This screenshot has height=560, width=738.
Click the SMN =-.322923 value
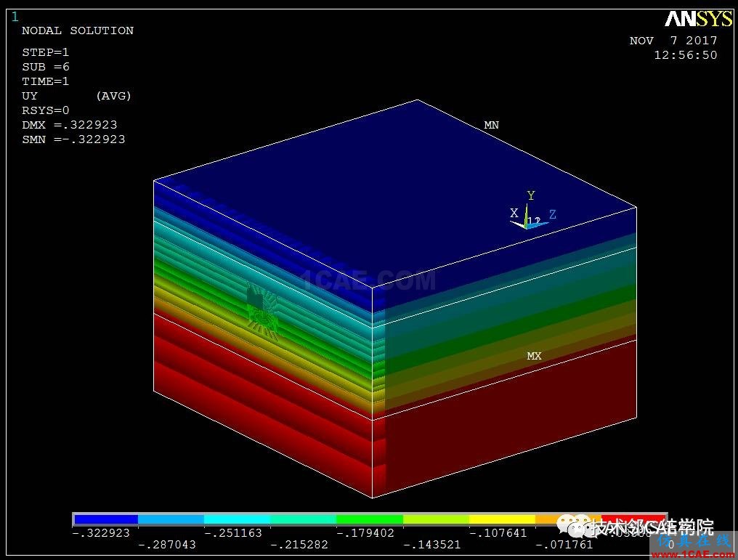coord(73,139)
